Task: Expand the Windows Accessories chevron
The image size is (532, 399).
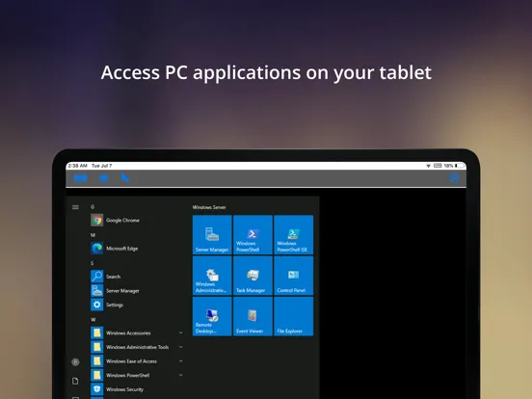Action: (x=181, y=332)
